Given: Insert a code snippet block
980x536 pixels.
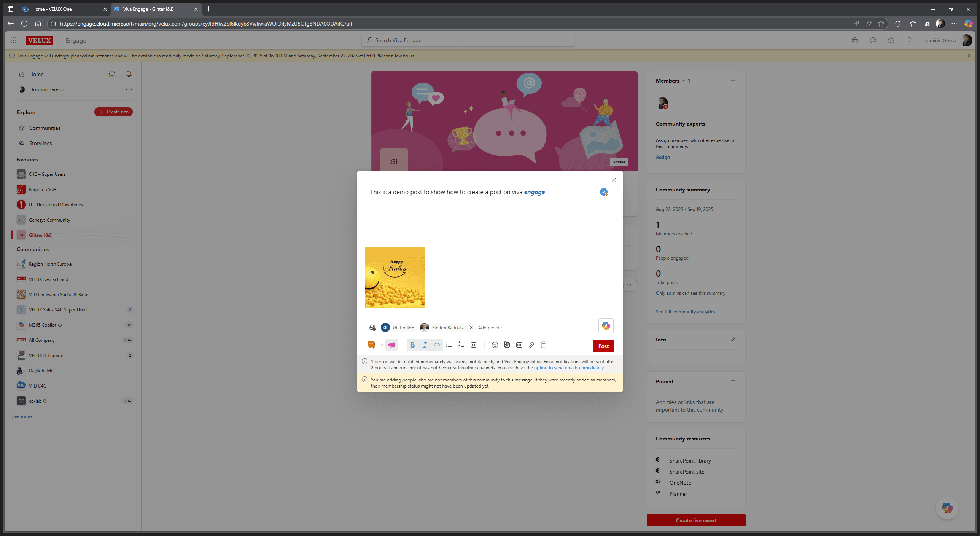Looking at the screenshot, I should (x=474, y=345).
